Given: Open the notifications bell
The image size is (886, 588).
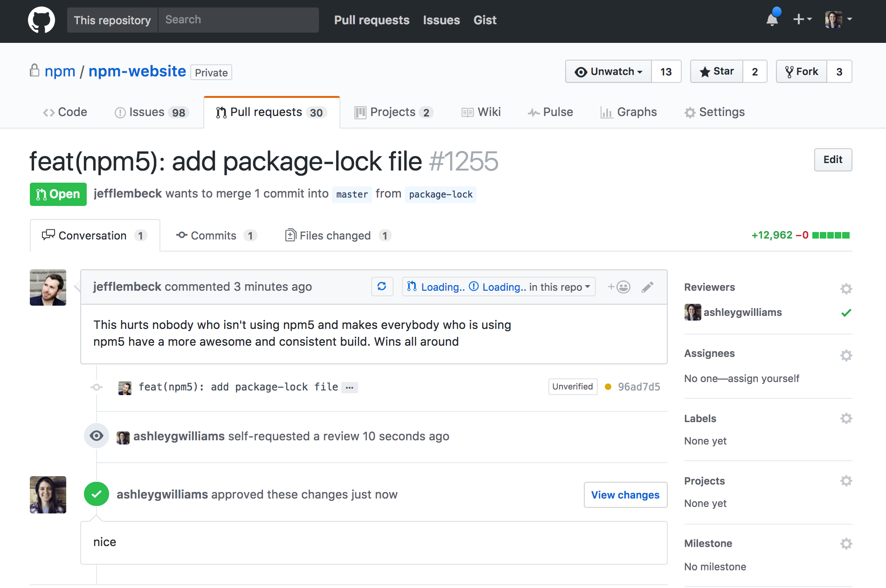Looking at the screenshot, I should (772, 20).
